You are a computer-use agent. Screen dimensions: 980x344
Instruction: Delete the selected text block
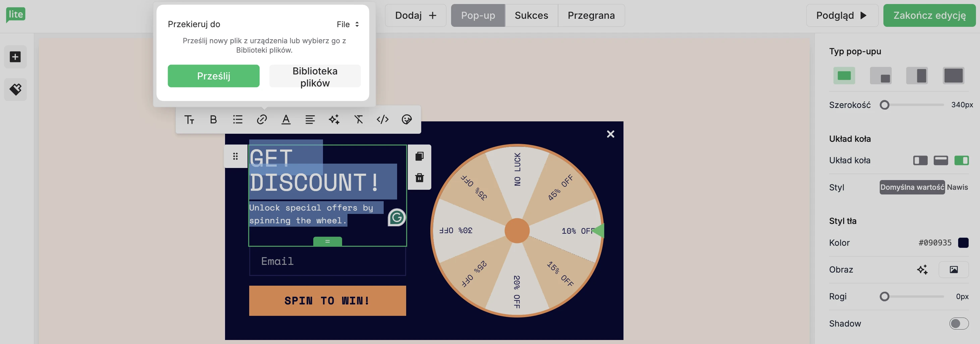click(419, 178)
